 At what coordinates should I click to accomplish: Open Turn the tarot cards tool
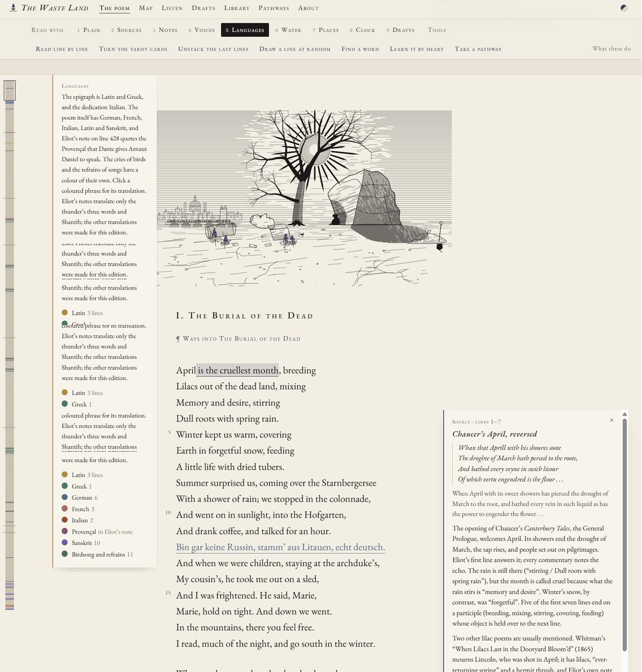(133, 49)
